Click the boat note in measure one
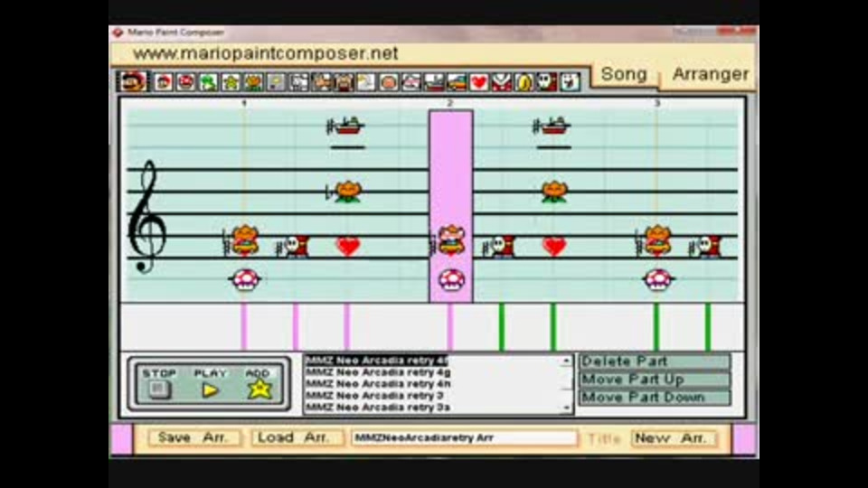The image size is (868, 488). click(x=346, y=127)
